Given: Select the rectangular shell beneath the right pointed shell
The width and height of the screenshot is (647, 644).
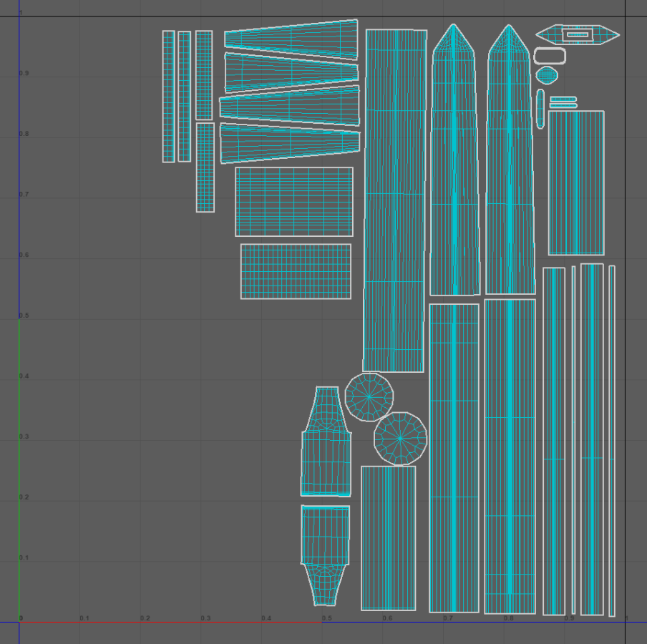Looking at the screenshot, I should pyautogui.click(x=510, y=457).
